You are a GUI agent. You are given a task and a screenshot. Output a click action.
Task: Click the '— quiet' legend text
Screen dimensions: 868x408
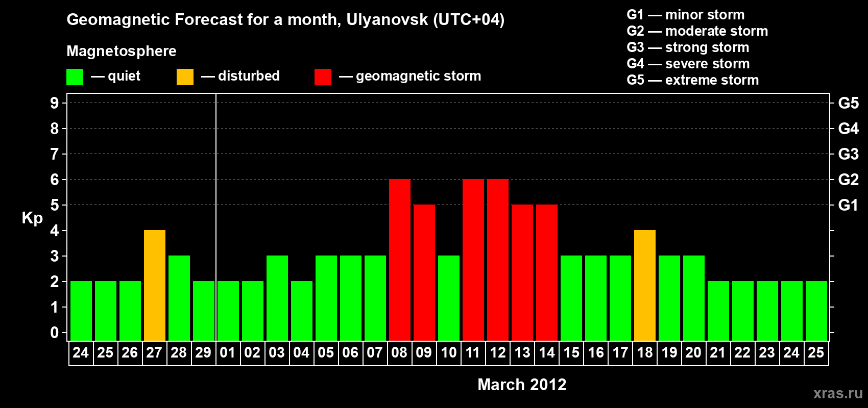pyautogui.click(x=115, y=76)
